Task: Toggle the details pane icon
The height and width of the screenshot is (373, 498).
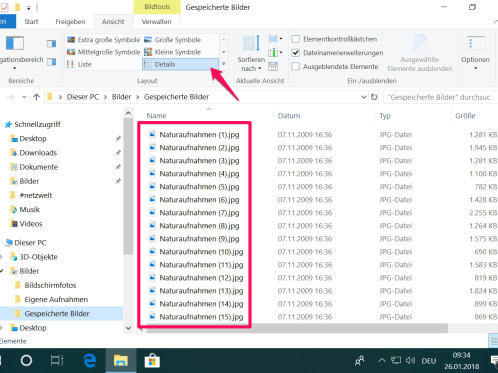Action: [51, 62]
